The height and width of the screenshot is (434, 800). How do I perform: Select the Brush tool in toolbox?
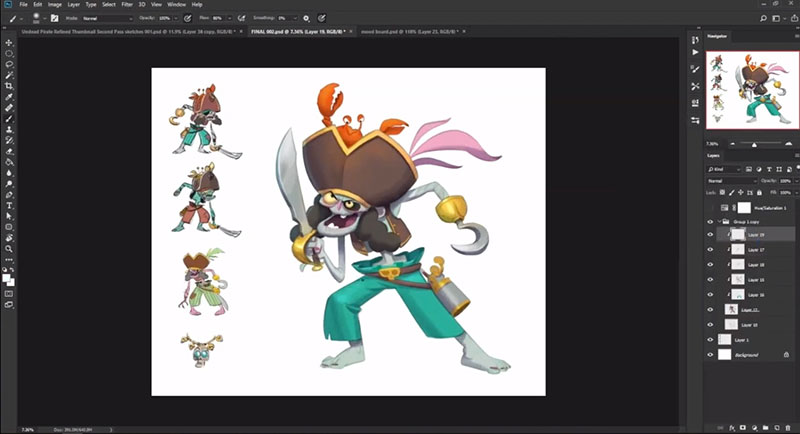pos(9,118)
